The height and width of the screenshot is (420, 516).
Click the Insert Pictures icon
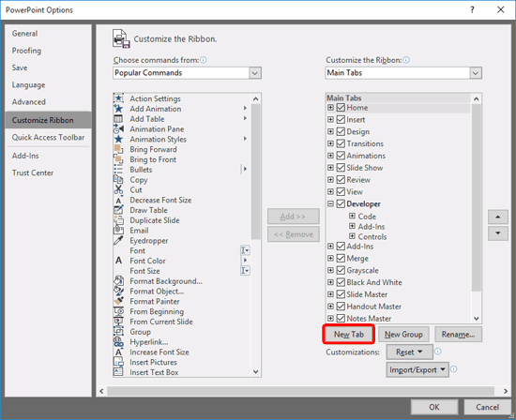[118, 362]
